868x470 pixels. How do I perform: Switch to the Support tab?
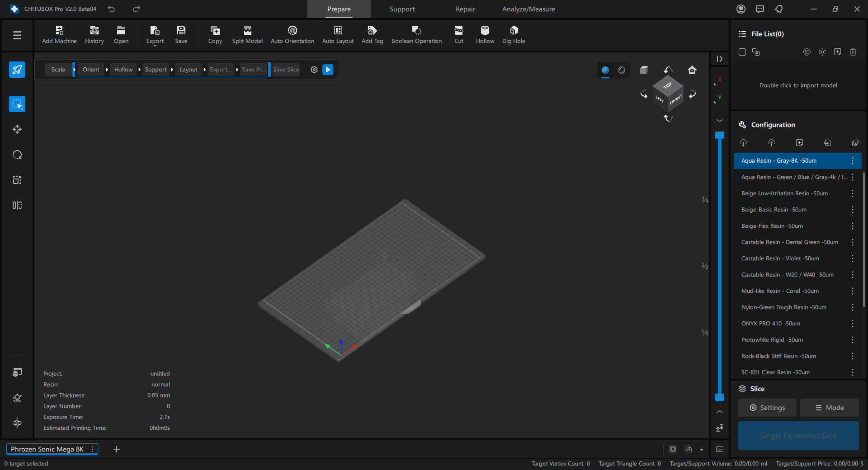click(x=402, y=9)
